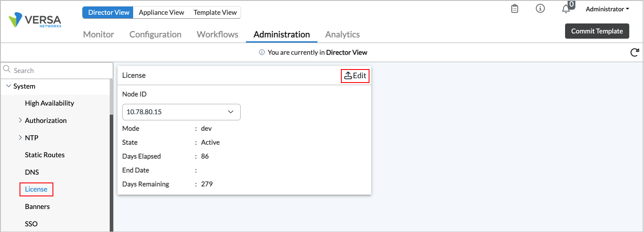Screen dimensions: 644x232
Task: Switch to Template View
Action: tap(215, 13)
